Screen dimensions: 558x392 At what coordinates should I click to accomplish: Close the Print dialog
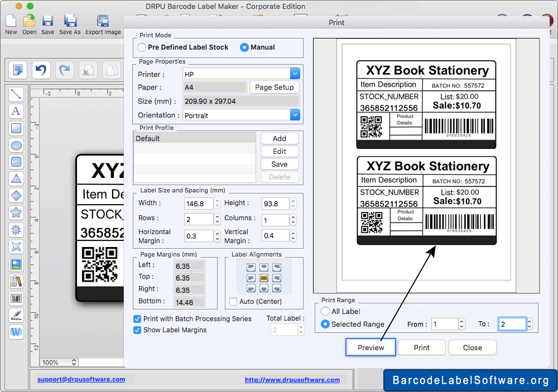pos(473,347)
